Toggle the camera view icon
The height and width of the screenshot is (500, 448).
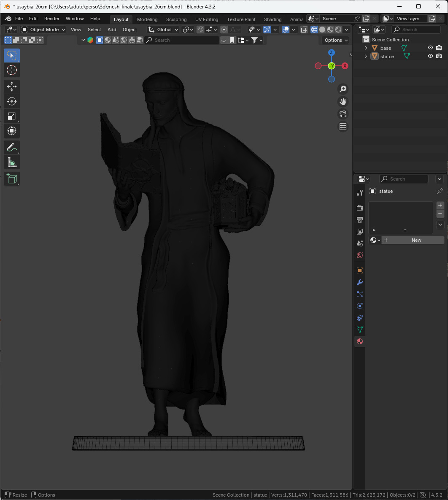[343, 114]
